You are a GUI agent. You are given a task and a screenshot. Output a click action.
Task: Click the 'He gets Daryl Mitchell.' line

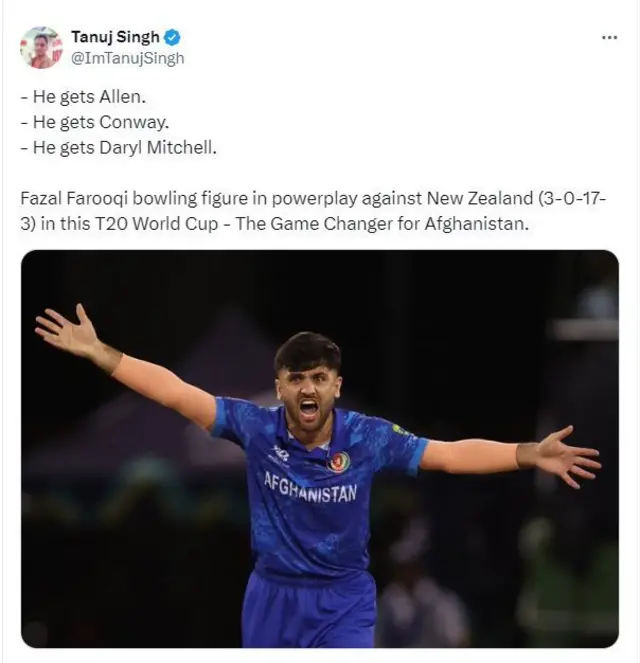pyautogui.click(x=118, y=148)
